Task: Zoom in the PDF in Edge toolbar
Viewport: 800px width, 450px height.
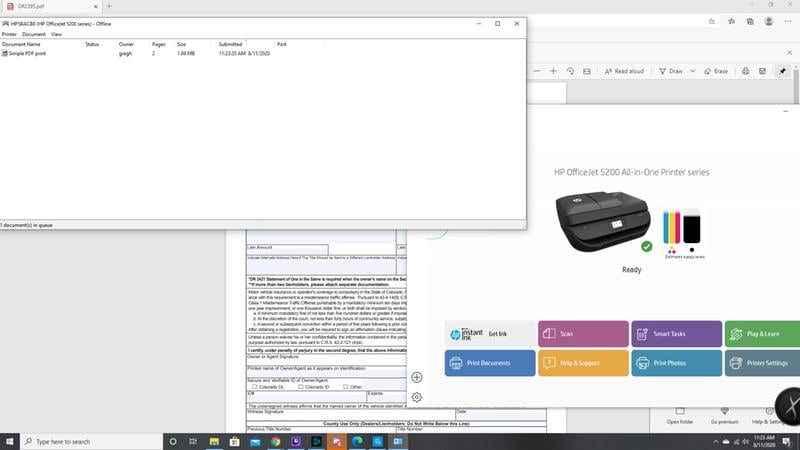Action: pos(553,71)
